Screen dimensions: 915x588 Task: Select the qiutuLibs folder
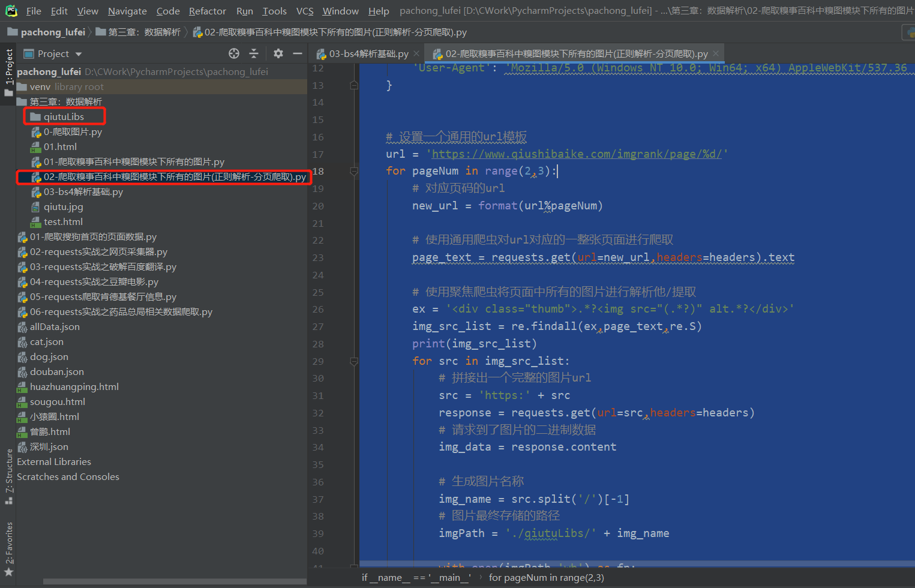pyautogui.click(x=64, y=116)
